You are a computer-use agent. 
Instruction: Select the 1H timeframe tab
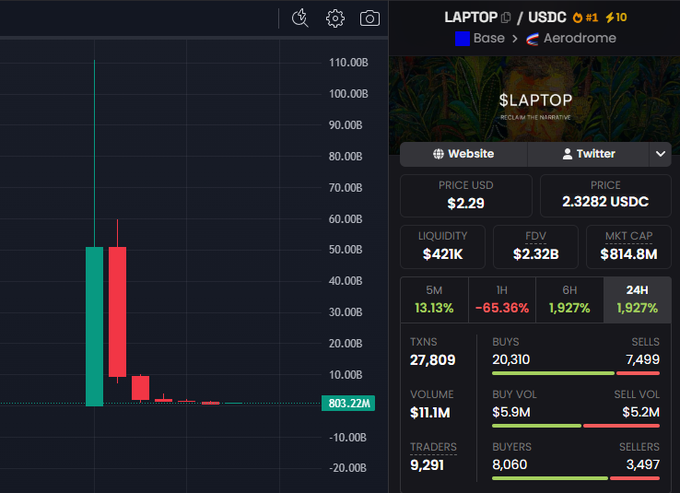pos(502,300)
